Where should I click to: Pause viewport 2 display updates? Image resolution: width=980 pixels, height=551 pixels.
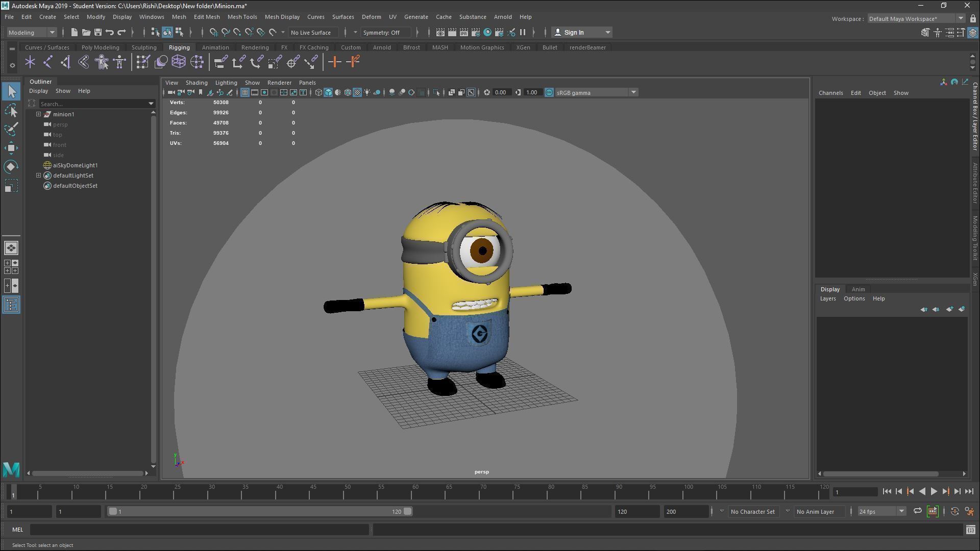[523, 33]
